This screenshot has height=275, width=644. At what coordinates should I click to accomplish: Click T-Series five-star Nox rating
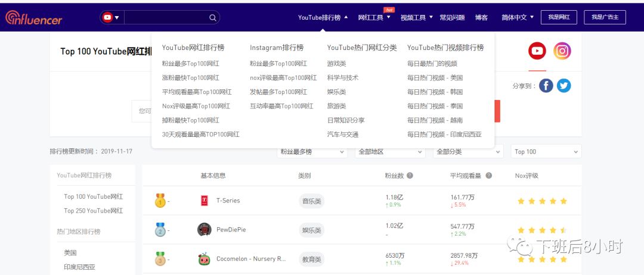542,201
